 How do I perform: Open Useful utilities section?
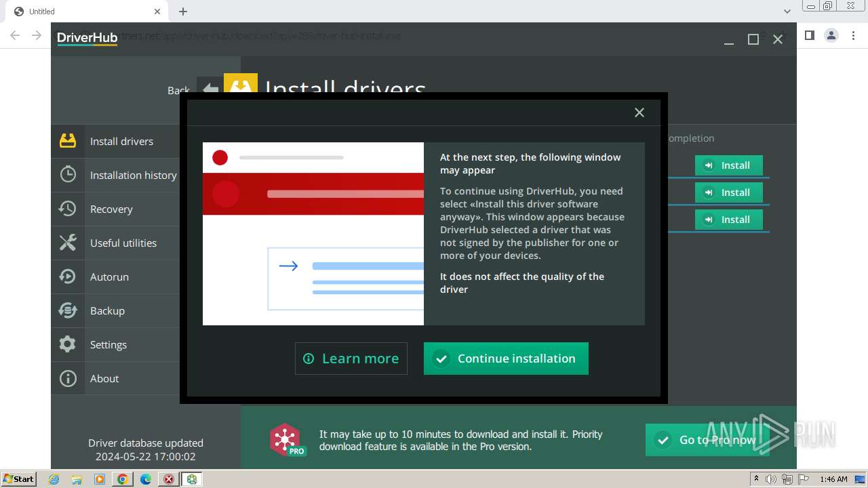click(115, 243)
